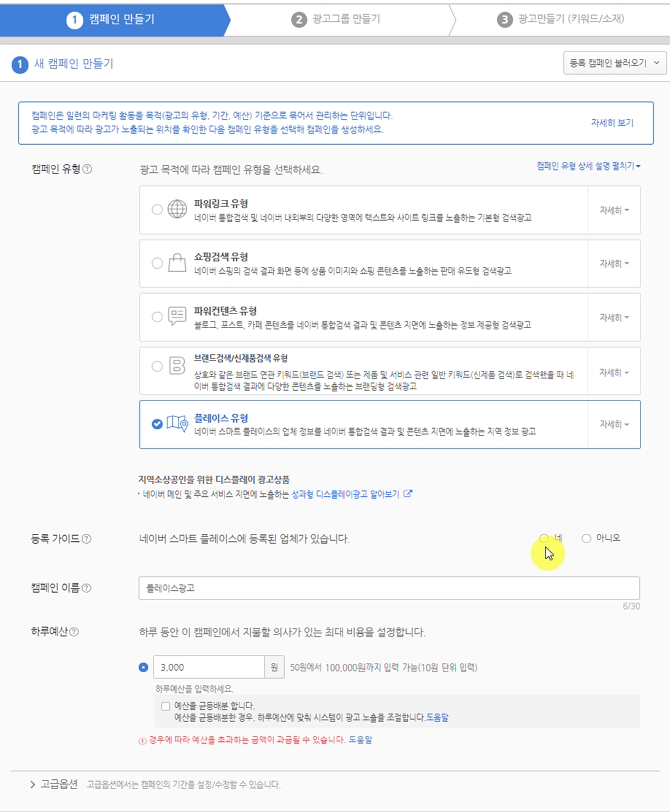Open the 등록 캠페인 불러오기 dropdown
The width and height of the screenshot is (670, 812).
tap(615, 63)
